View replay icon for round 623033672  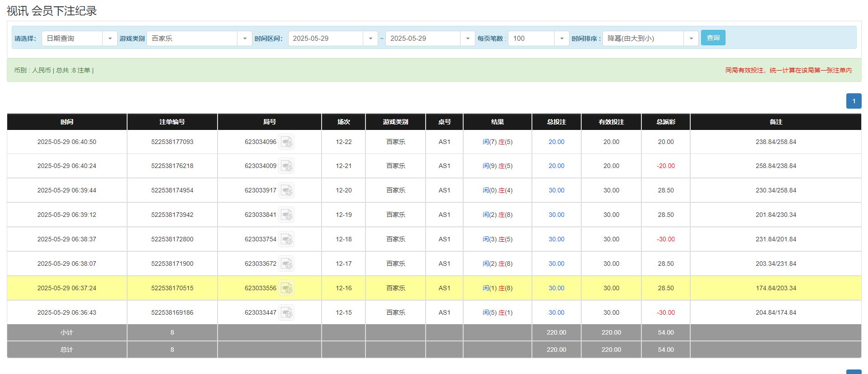pyautogui.click(x=286, y=264)
